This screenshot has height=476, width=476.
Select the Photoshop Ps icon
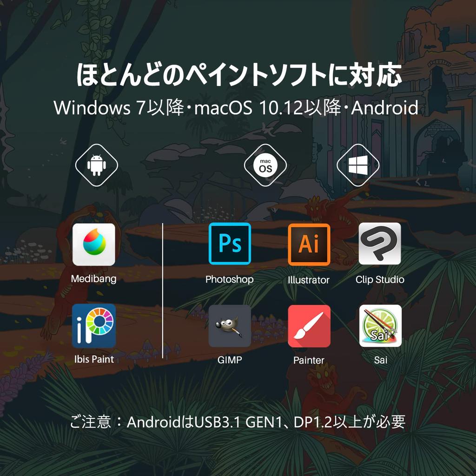coord(230,244)
